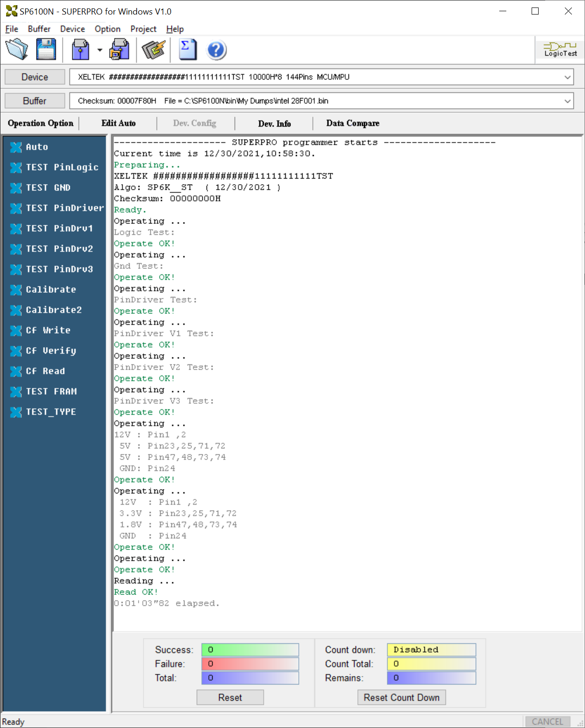Click the Count Total value field
The image size is (585, 728).
click(x=431, y=664)
